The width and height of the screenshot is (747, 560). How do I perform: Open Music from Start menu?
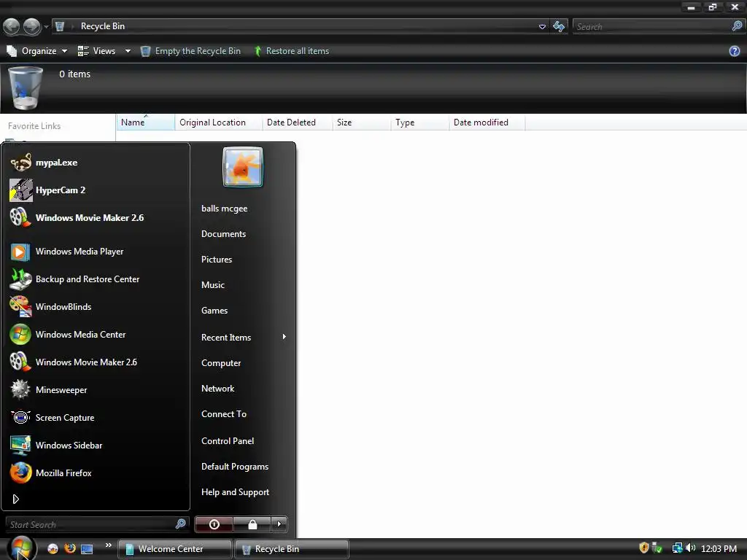pos(213,285)
